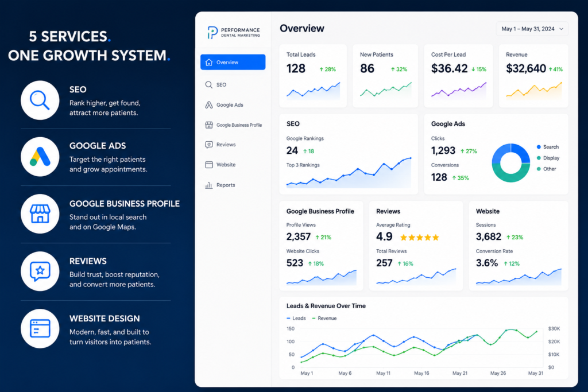Image resolution: width=588 pixels, height=392 pixels.
Task: Click the five-star rating icons
Action: pos(419,237)
